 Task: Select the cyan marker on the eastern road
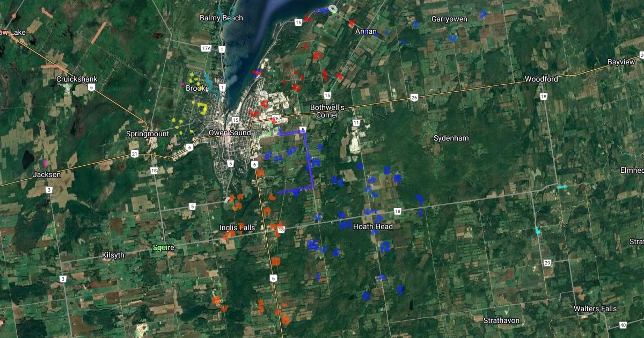pyautogui.click(x=561, y=187)
